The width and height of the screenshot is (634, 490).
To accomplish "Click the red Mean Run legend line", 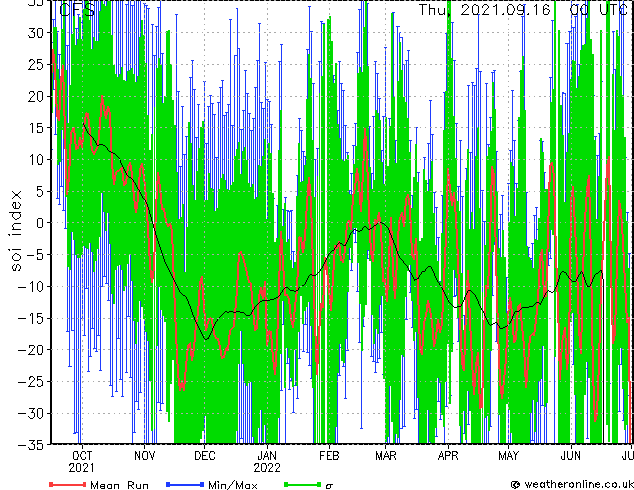I will pos(68,484).
